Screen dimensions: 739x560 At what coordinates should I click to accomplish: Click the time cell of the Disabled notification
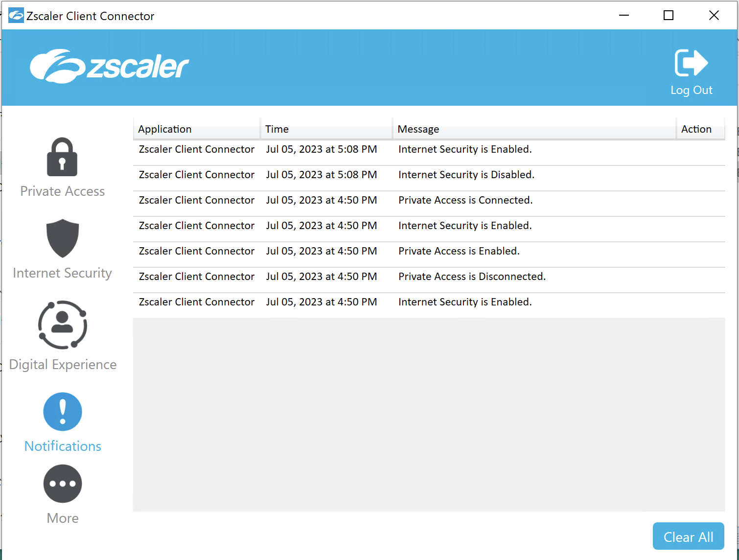point(322,175)
